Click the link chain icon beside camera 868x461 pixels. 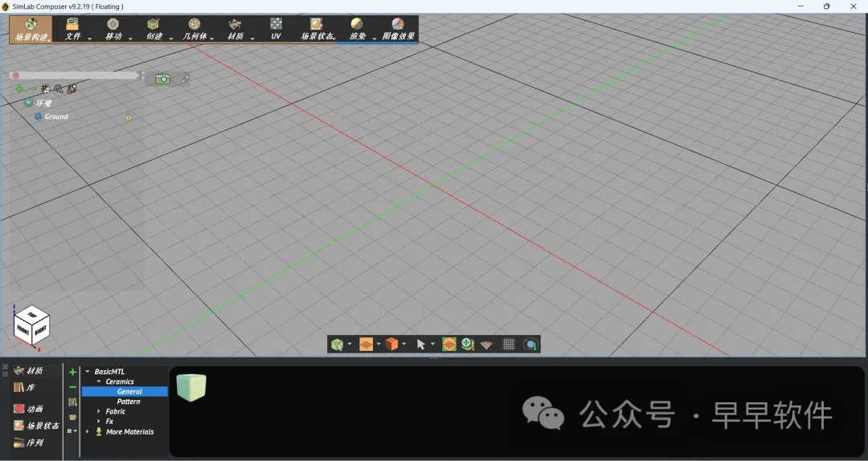click(x=185, y=80)
